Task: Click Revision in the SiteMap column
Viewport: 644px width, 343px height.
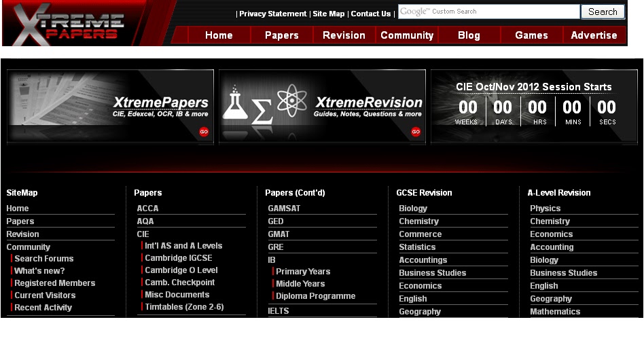Action: pos(22,234)
